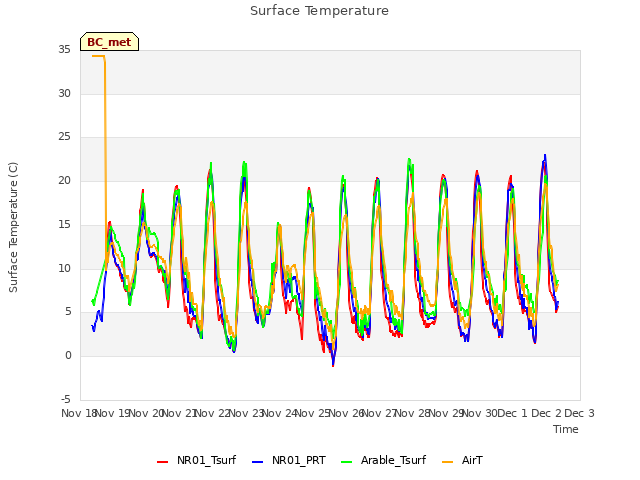Click the Nov 25 x-axis tick label

[313, 413]
